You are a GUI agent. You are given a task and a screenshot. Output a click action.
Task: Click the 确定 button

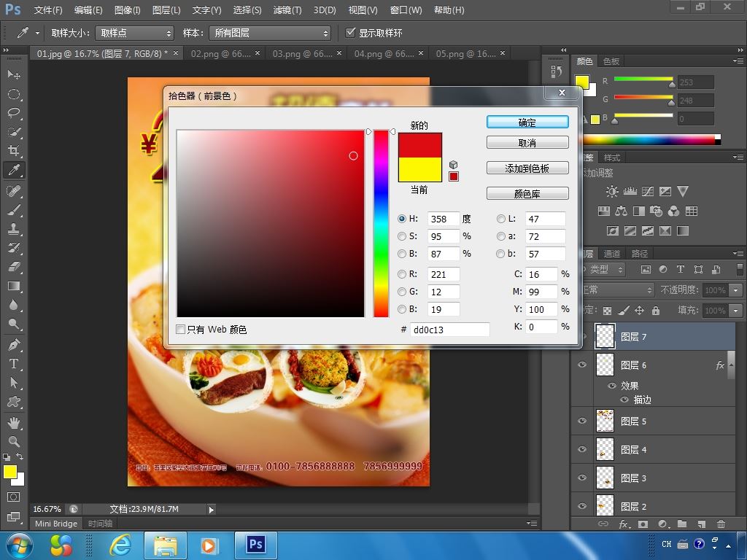click(x=527, y=122)
